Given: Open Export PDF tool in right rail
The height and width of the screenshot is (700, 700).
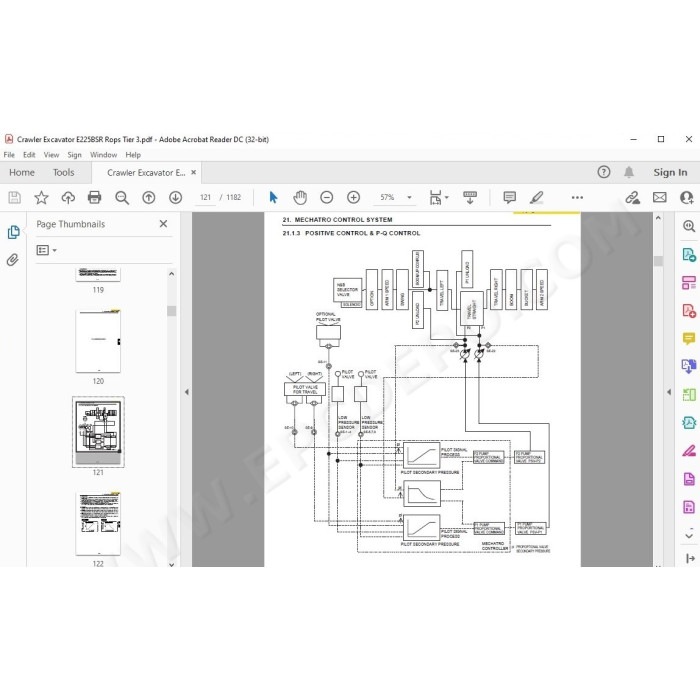Looking at the screenshot, I should 689,254.
